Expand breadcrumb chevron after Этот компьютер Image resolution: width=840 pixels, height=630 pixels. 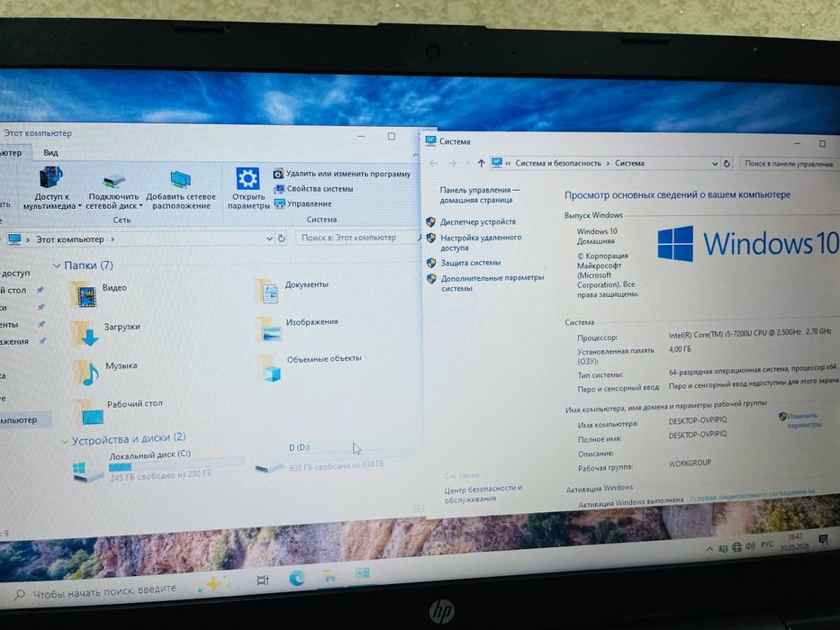tap(113, 238)
